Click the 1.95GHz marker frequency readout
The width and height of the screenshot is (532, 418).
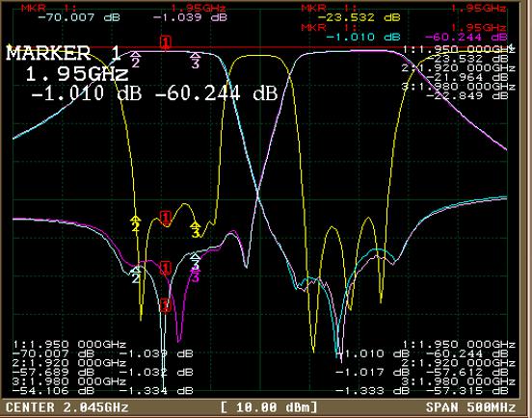coord(77,73)
